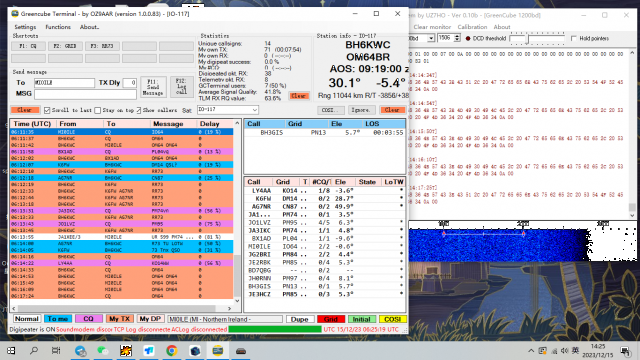Open the blue T app on taskbar

click(x=149, y=351)
